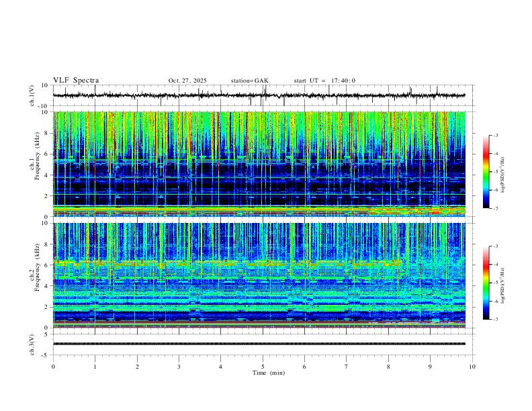Click the ch.1 spectrogram panel
This screenshot has width=532, height=411.
point(259,164)
